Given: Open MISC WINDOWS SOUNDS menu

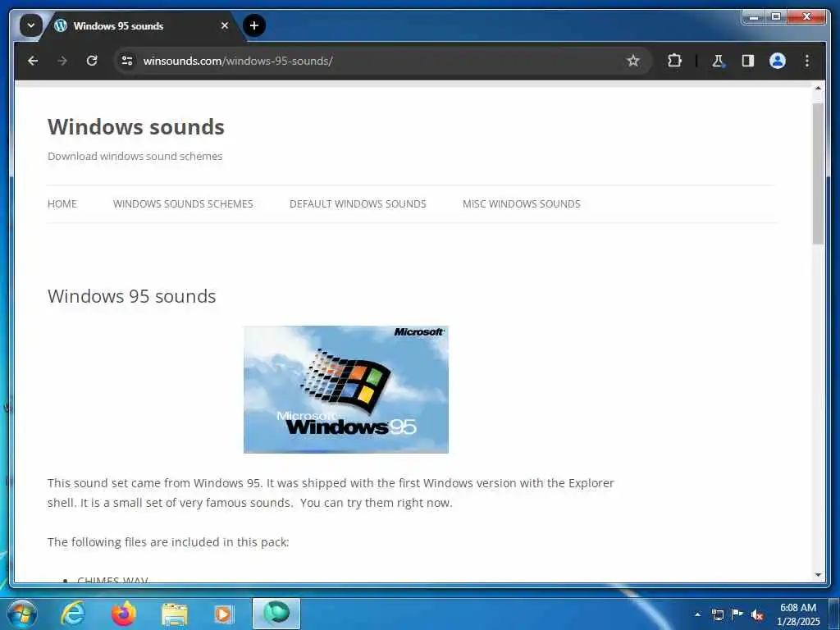Looking at the screenshot, I should [x=521, y=204].
